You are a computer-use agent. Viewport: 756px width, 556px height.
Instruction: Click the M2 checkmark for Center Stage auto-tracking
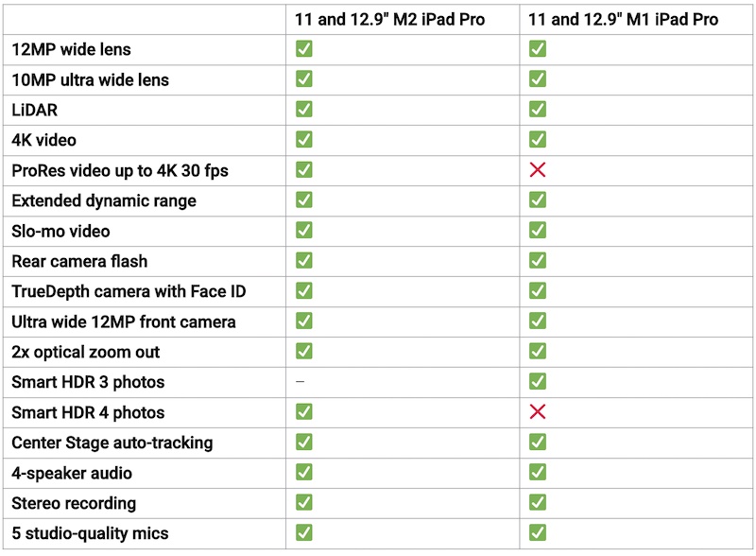pyautogui.click(x=304, y=443)
